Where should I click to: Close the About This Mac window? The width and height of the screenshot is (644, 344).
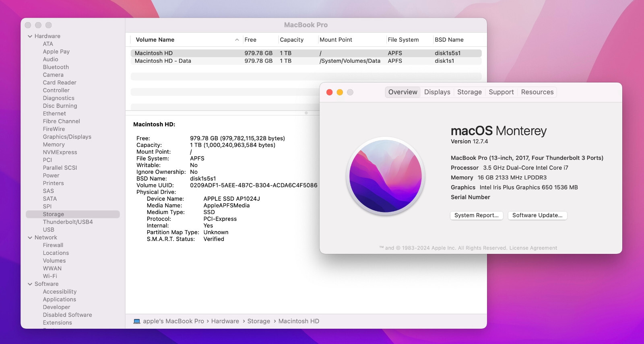click(x=329, y=92)
